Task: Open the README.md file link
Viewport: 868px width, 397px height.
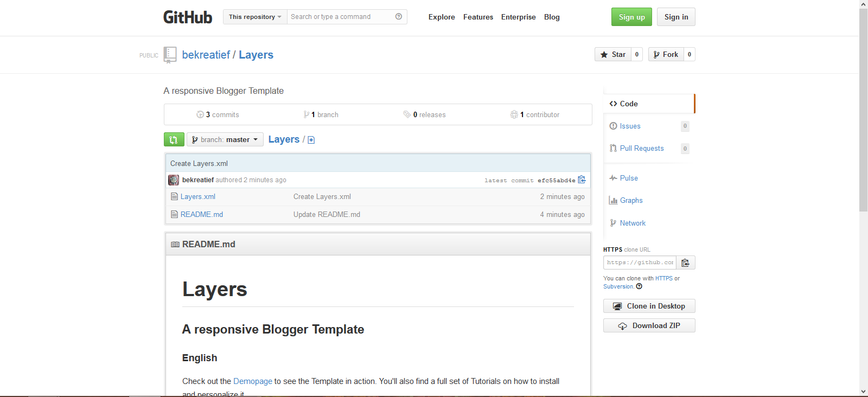Action: click(202, 215)
